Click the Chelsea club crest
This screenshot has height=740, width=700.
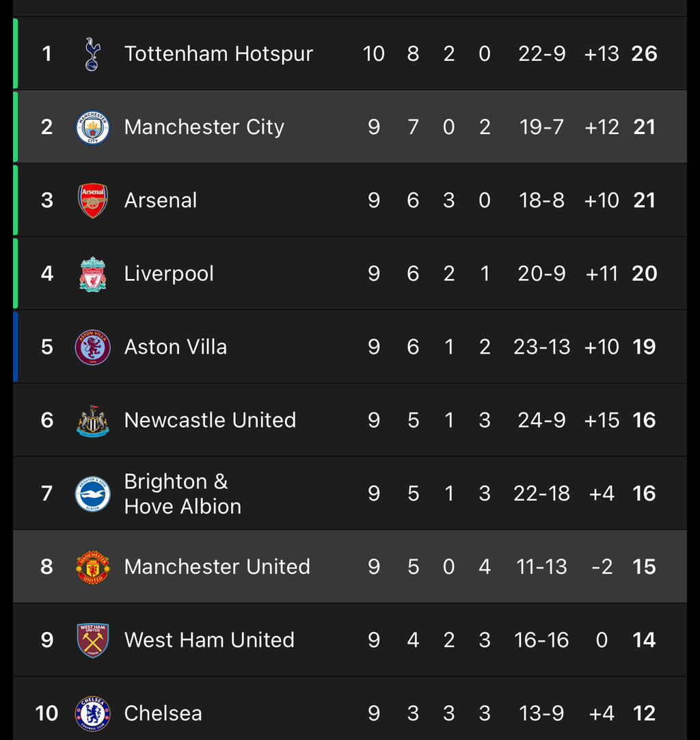(92, 713)
